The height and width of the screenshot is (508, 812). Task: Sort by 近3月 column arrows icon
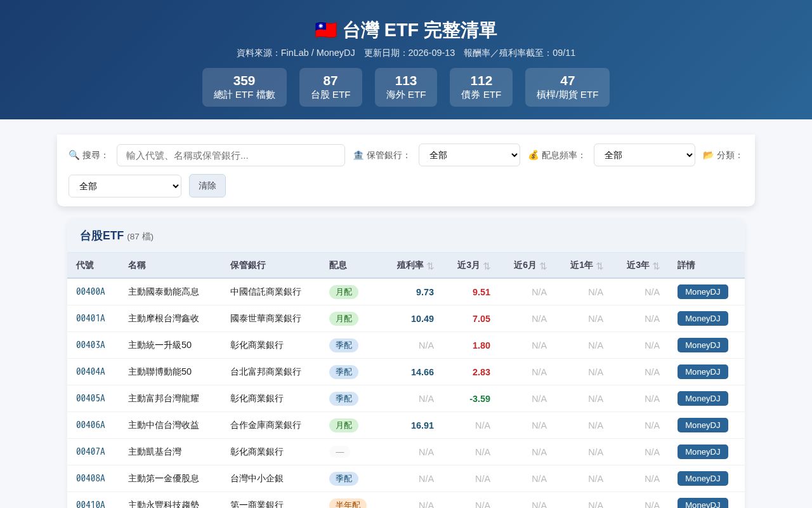coord(487,265)
